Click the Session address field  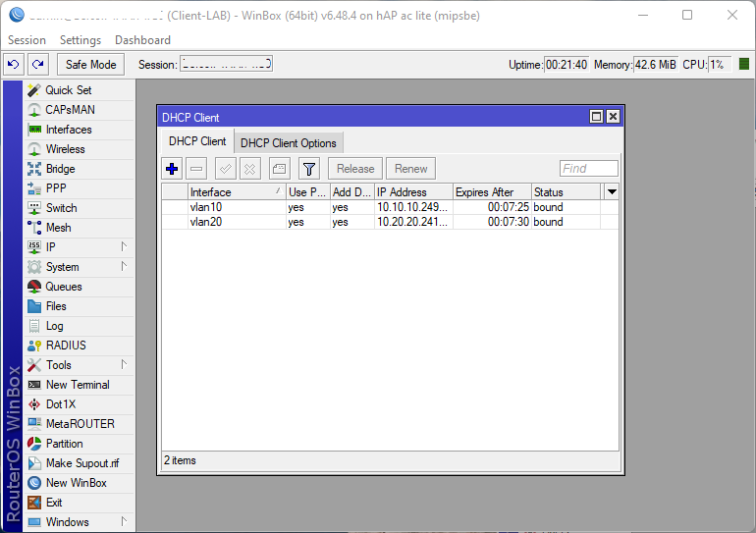[x=227, y=64]
